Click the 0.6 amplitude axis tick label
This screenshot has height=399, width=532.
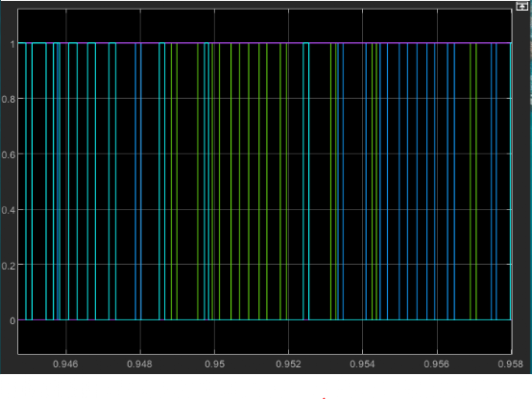click(9, 155)
